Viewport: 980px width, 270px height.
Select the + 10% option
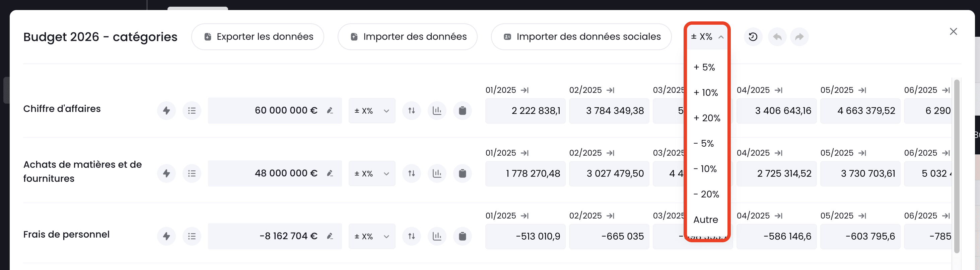coord(706,93)
